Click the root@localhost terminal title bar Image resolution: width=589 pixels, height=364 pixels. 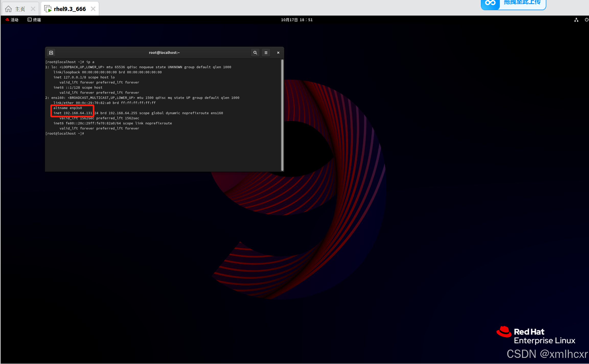tap(164, 53)
